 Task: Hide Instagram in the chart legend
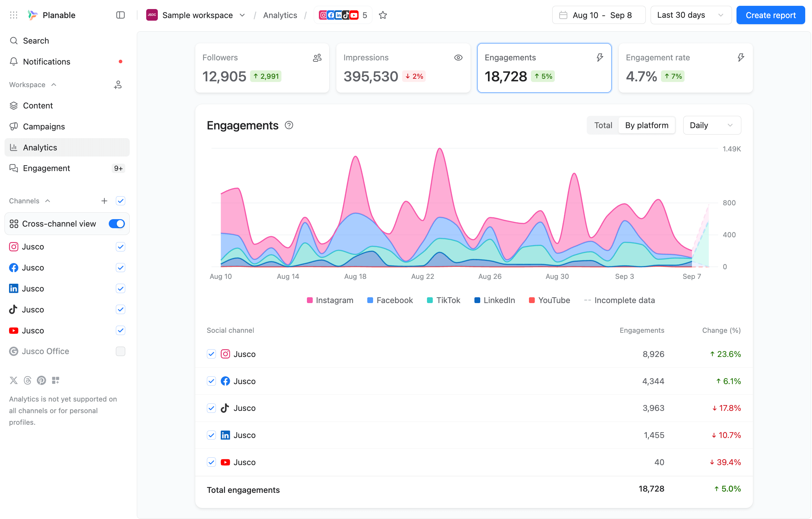click(330, 300)
